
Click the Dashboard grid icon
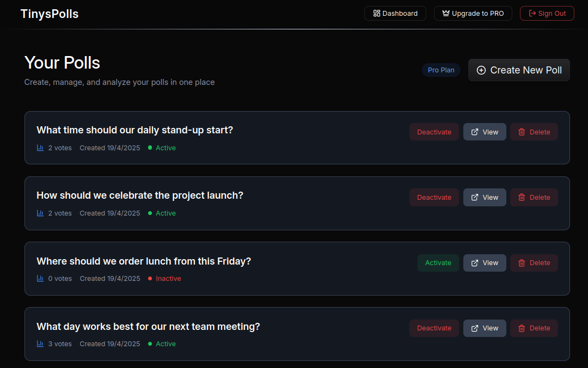pyautogui.click(x=377, y=14)
